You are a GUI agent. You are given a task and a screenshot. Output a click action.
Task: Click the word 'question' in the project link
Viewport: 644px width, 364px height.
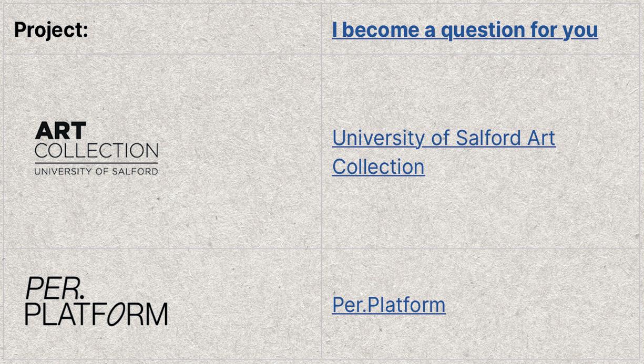(x=483, y=29)
